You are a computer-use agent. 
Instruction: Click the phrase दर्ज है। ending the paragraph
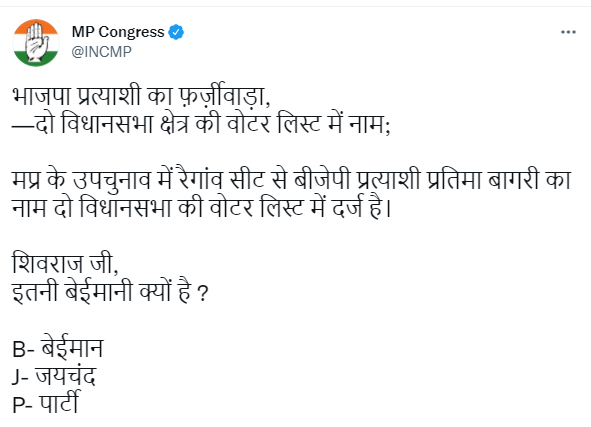pyautogui.click(x=361, y=208)
